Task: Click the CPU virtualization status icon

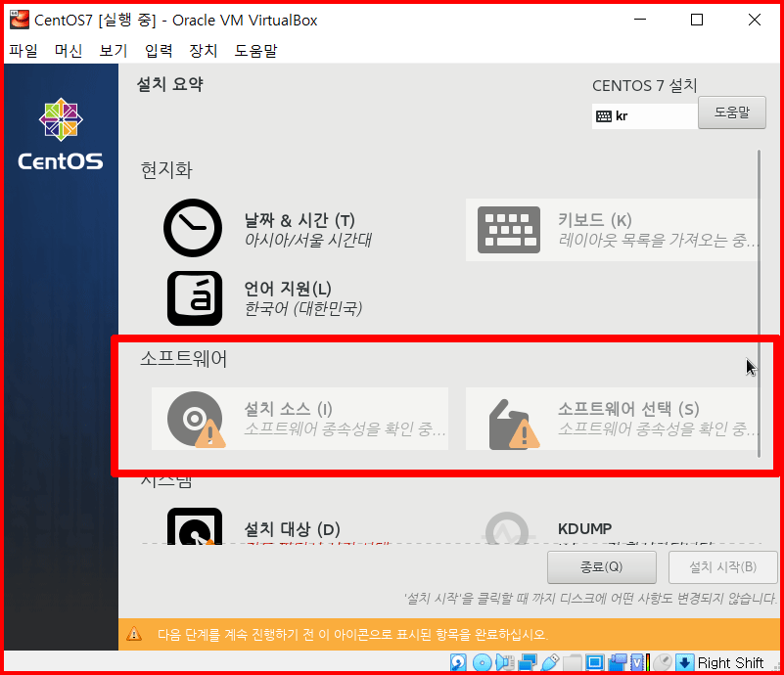Action: pos(640,662)
